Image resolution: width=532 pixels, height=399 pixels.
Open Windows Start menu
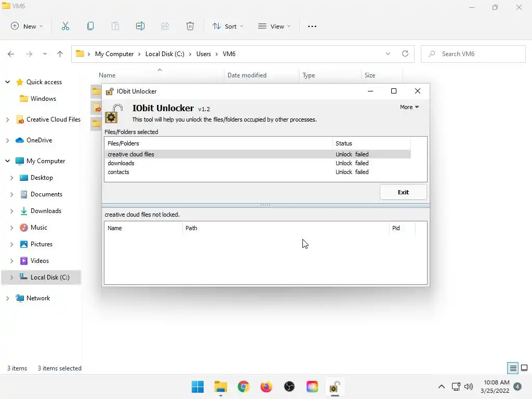tap(197, 387)
